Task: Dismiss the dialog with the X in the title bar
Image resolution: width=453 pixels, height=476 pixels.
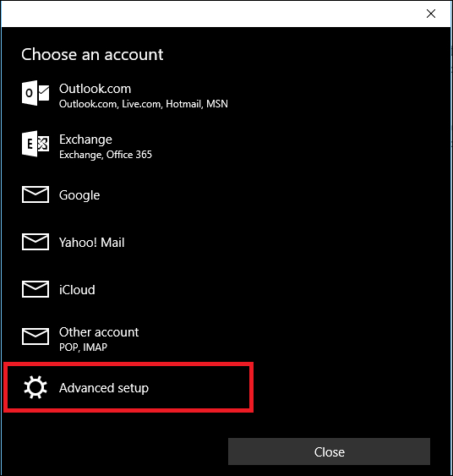Action: [x=431, y=14]
